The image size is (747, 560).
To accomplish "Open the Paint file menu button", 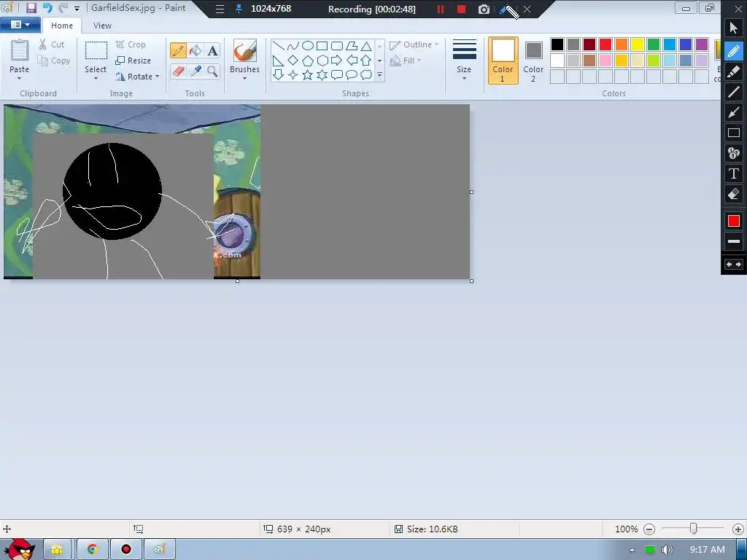I will tap(20, 24).
